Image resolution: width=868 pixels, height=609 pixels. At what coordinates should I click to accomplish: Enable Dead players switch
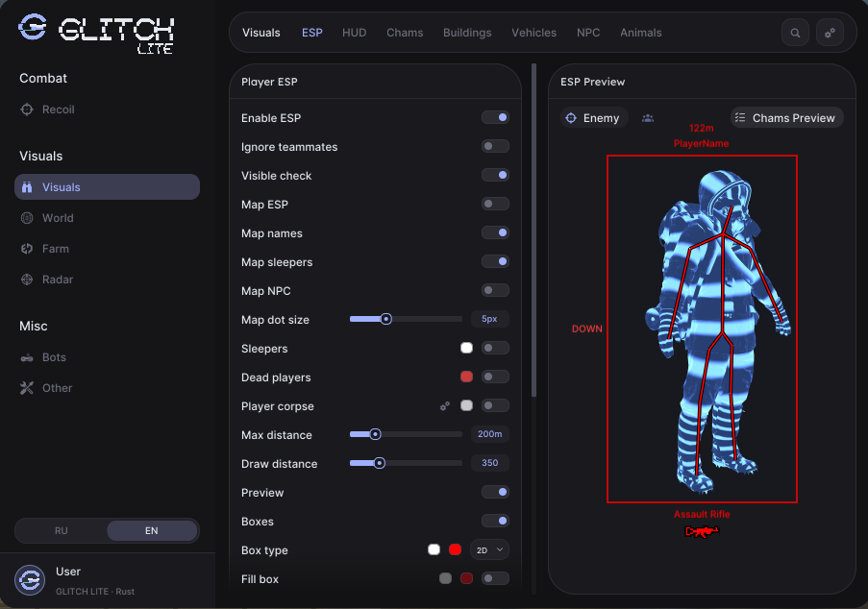495,377
